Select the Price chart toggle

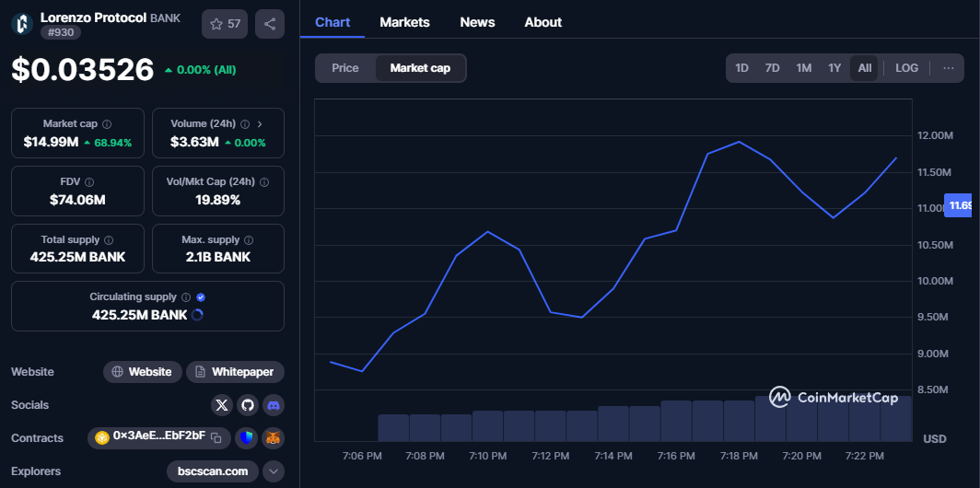point(345,68)
